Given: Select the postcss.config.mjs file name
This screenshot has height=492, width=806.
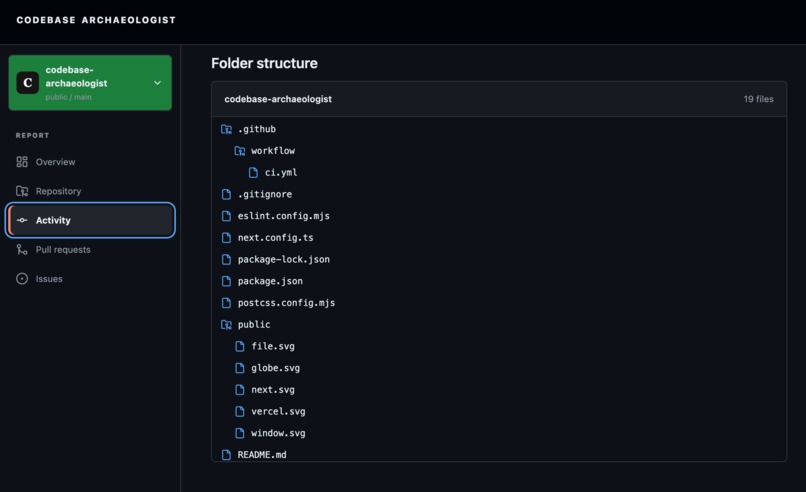Looking at the screenshot, I should pyautogui.click(x=286, y=303).
